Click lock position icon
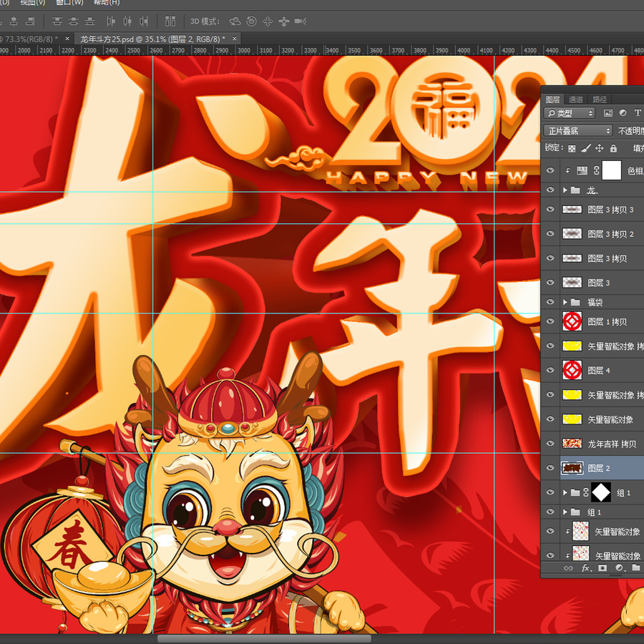This screenshot has height=644, width=644. click(x=600, y=148)
